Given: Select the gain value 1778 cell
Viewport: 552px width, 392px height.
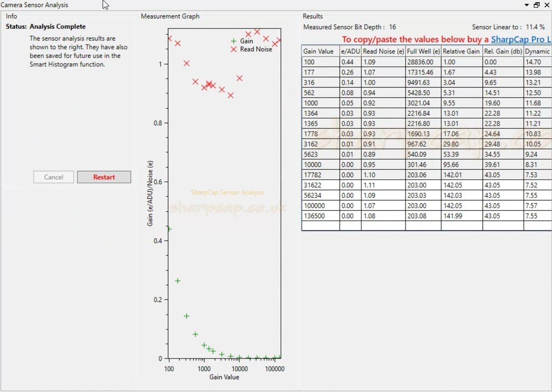Looking at the screenshot, I should 321,134.
